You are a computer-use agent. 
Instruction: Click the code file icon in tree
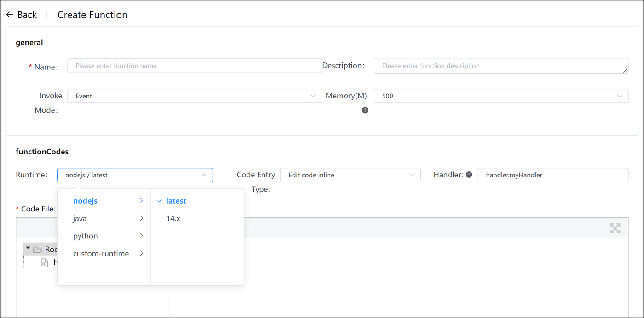tap(45, 263)
